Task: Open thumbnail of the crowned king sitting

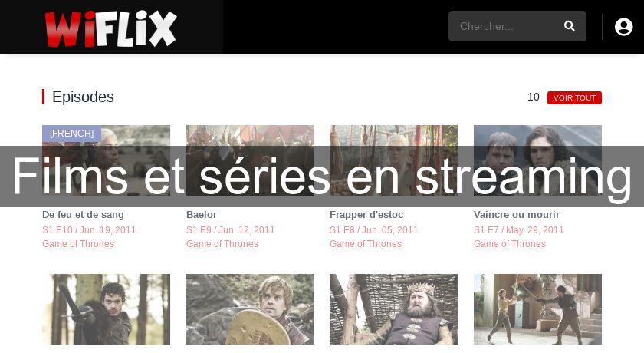Action: (393, 309)
